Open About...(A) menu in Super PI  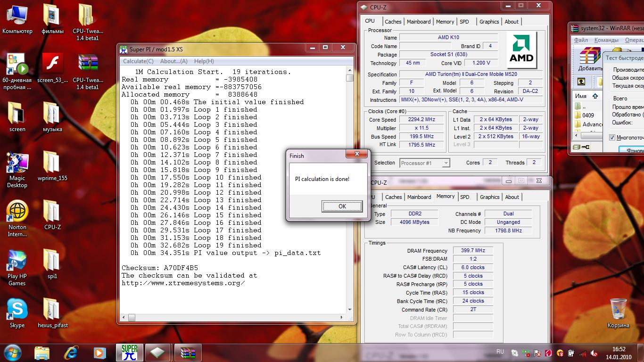(173, 61)
